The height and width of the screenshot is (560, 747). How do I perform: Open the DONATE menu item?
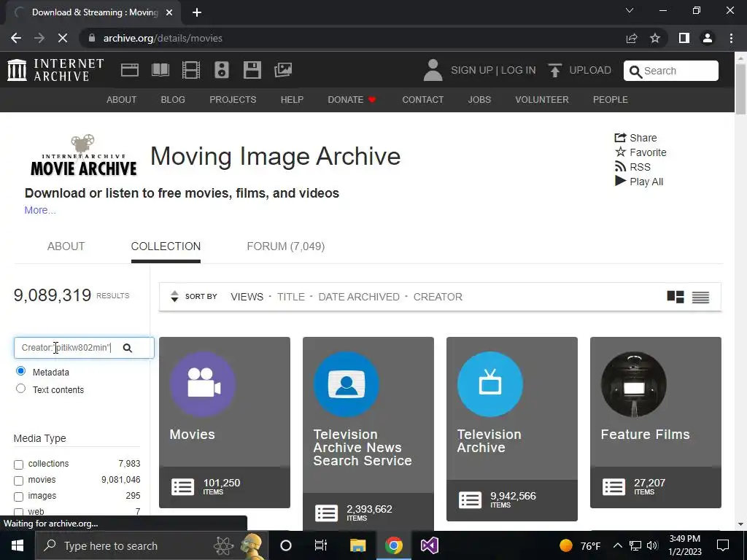tap(352, 99)
